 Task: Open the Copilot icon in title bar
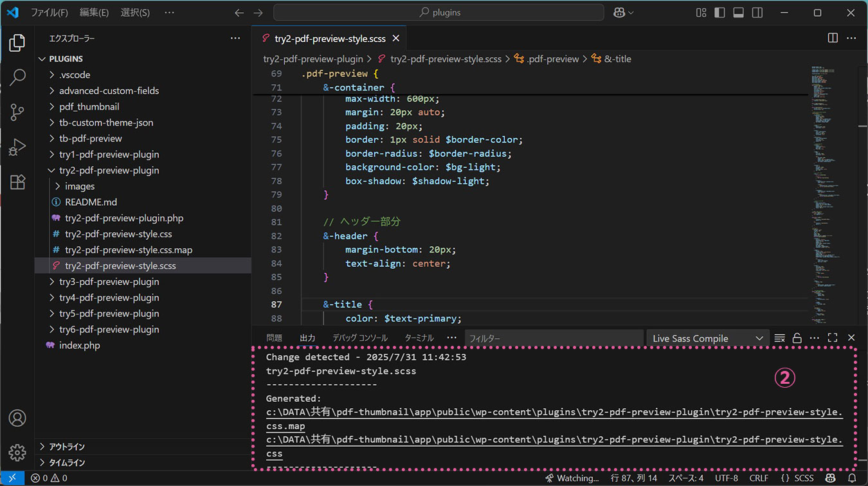tap(623, 12)
